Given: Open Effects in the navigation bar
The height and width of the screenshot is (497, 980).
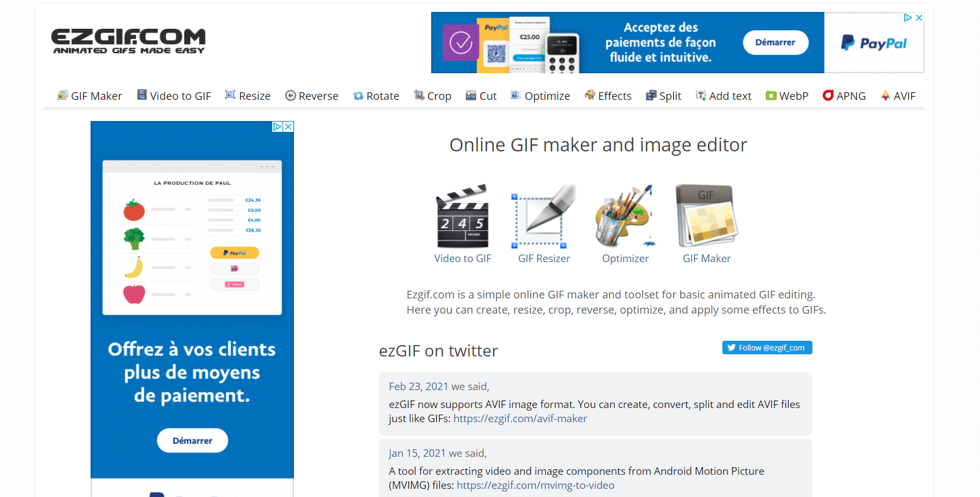Looking at the screenshot, I should coord(608,96).
